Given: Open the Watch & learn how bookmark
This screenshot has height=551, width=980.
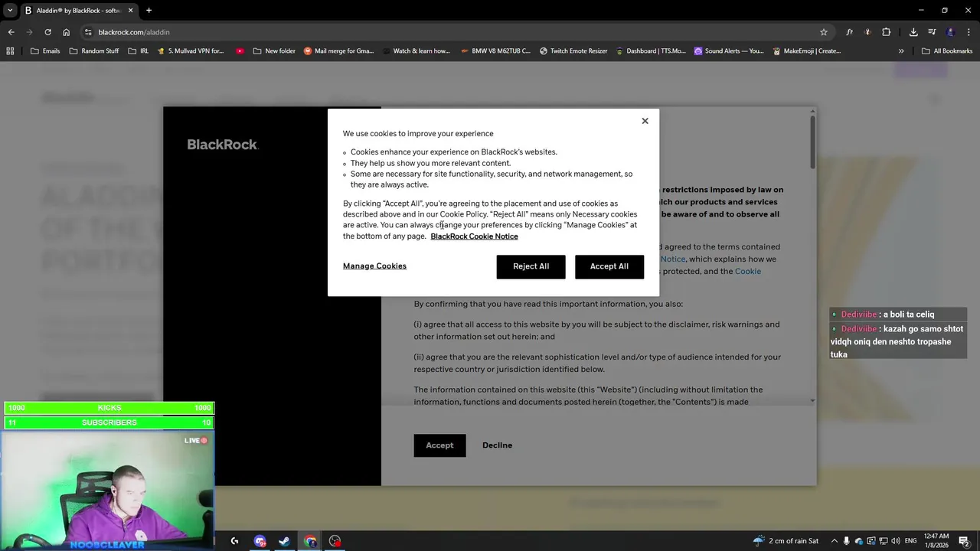Looking at the screenshot, I should (x=416, y=51).
